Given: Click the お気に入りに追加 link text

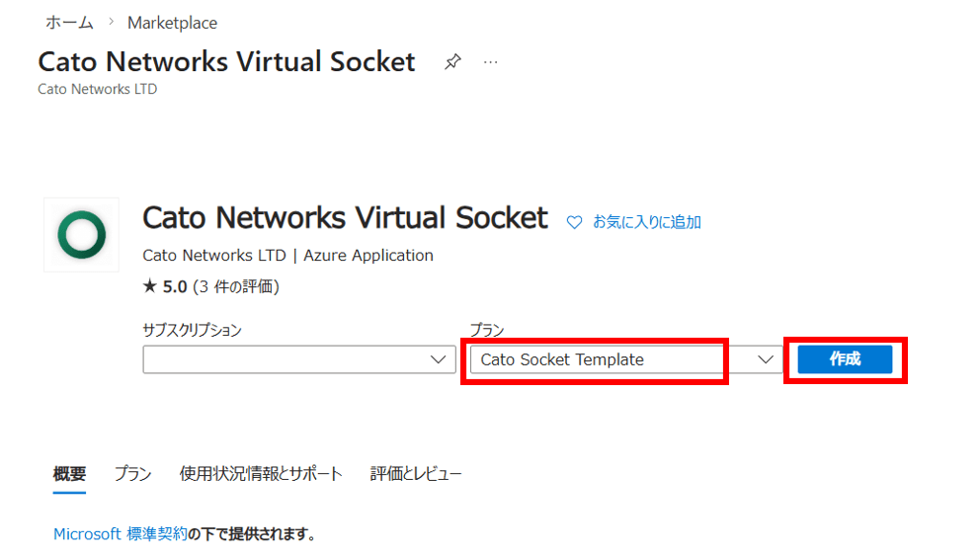Looking at the screenshot, I should coord(646,223).
